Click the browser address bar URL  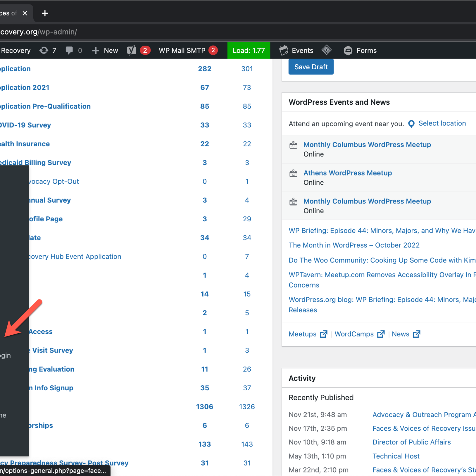tap(39, 32)
